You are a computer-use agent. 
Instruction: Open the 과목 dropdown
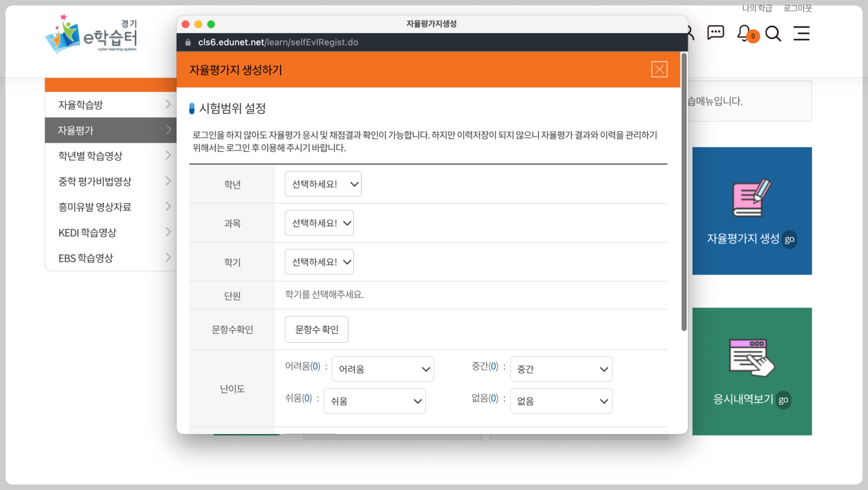coord(319,223)
